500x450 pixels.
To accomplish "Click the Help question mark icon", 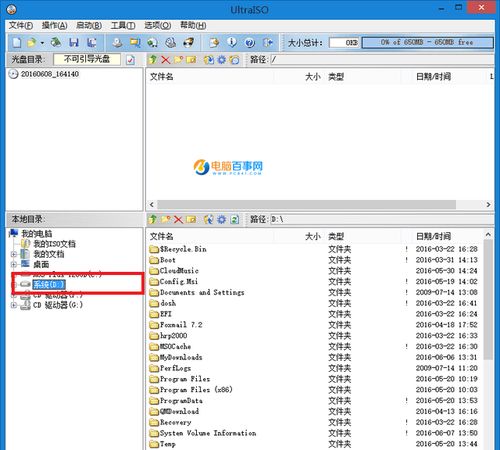I will [250, 42].
